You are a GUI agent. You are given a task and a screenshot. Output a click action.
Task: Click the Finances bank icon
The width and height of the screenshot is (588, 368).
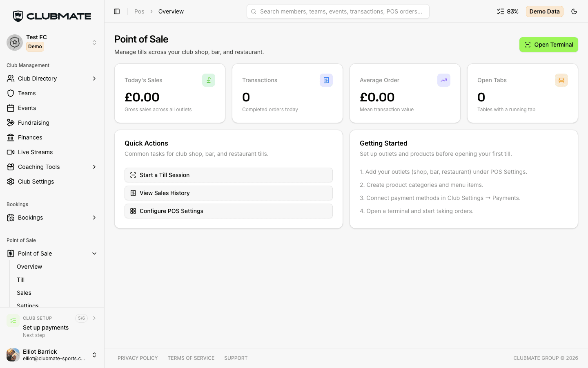[11, 137]
